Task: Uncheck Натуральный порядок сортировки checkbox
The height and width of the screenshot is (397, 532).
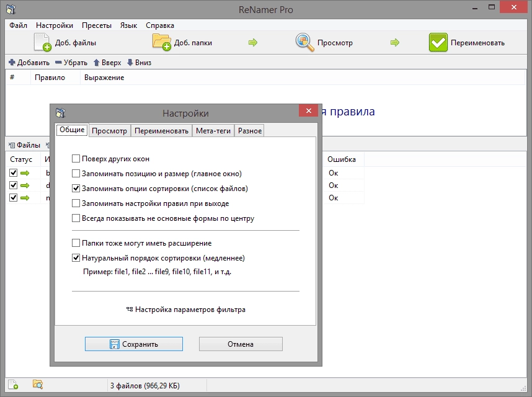Action: (x=76, y=258)
